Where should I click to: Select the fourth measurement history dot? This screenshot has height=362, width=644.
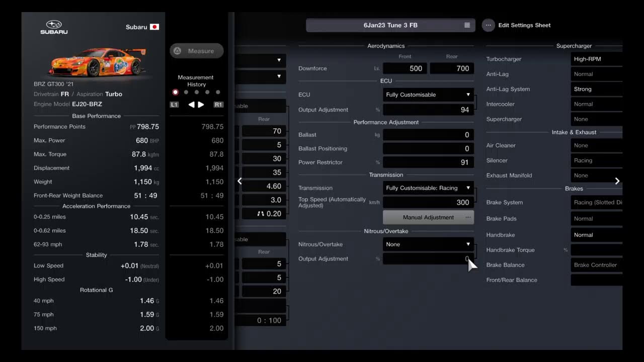[x=207, y=92]
